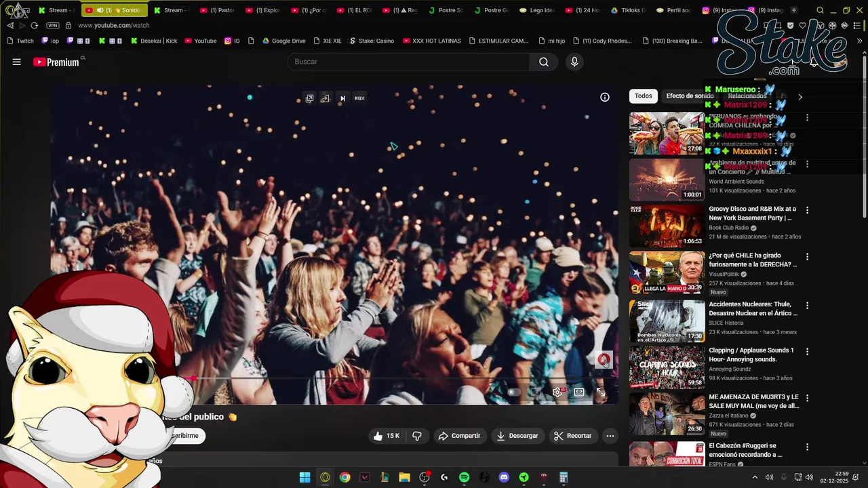The image size is (868, 488).
Task: Click the ESPN Fans channel name
Action: (722, 464)
